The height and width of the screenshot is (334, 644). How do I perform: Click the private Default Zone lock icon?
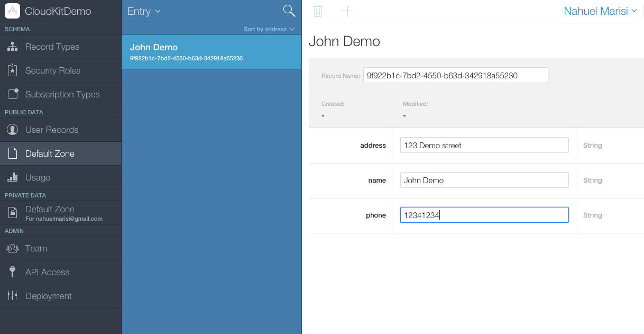(x=13, y=213)
